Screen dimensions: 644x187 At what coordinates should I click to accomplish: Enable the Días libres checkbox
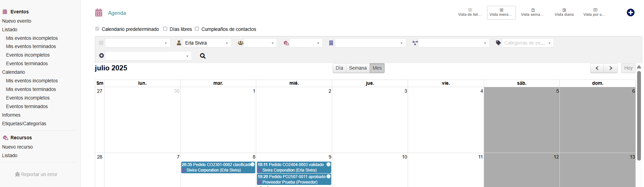pyautogui.click(x=165, y=29)
